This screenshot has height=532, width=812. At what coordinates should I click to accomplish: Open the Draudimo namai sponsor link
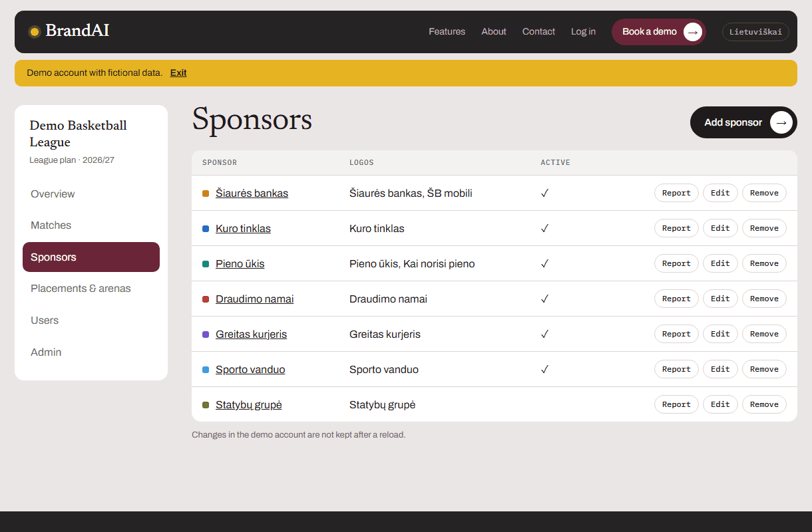(254, 299)
